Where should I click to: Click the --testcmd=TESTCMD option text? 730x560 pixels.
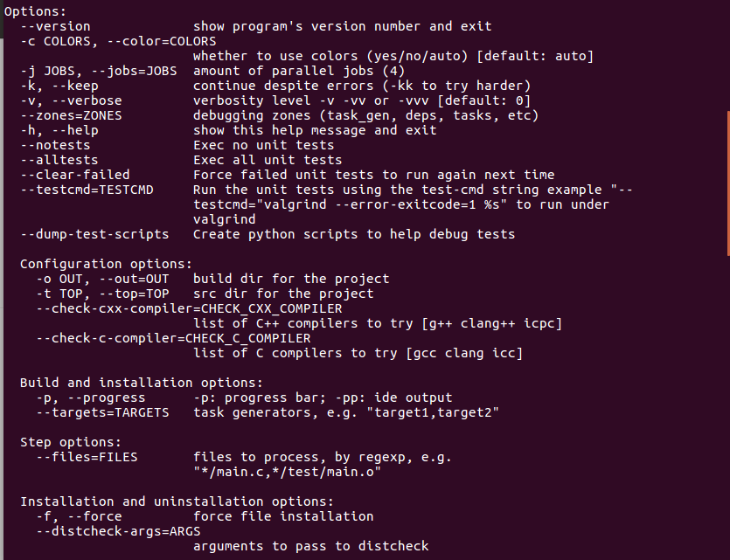(87, 190)
